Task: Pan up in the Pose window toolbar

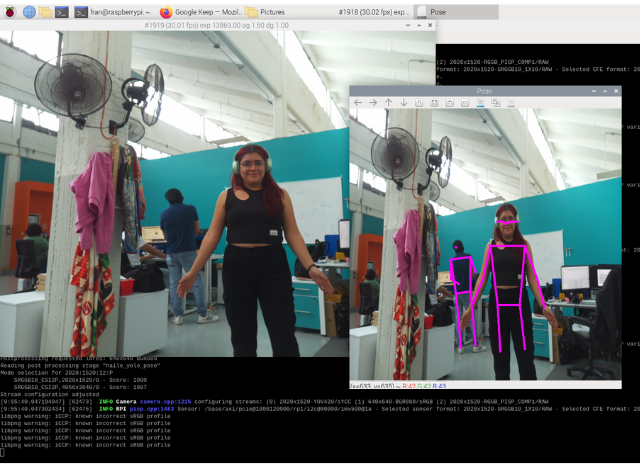Action: click(388, 103)
